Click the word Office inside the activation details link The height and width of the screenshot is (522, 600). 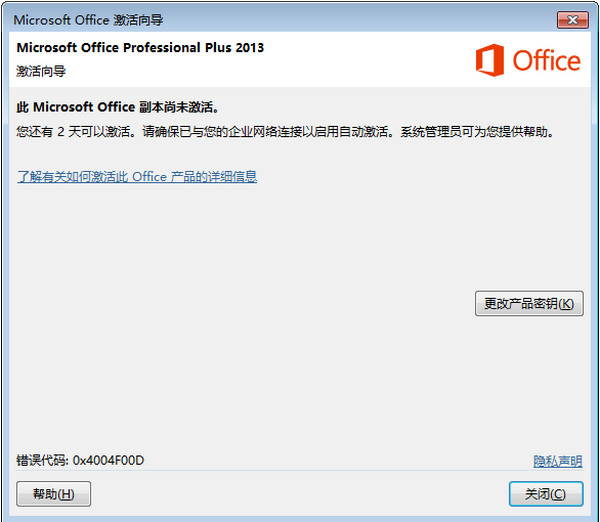150,176
